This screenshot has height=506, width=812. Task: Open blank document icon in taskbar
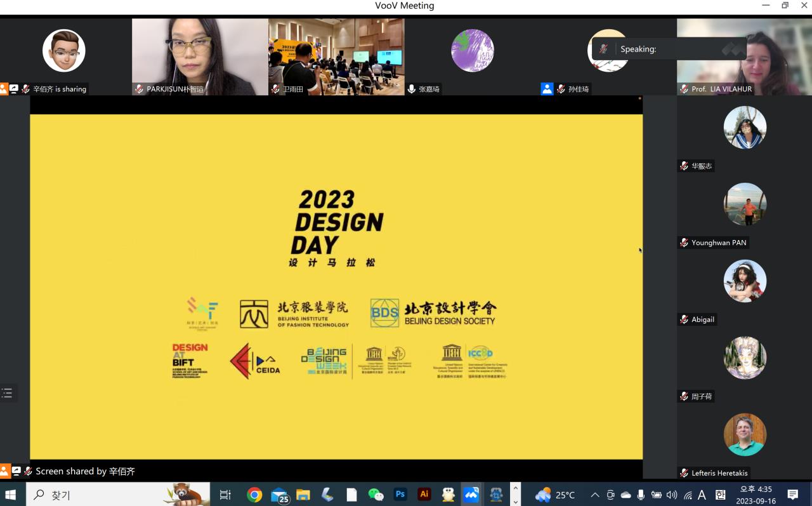[351, 495]
